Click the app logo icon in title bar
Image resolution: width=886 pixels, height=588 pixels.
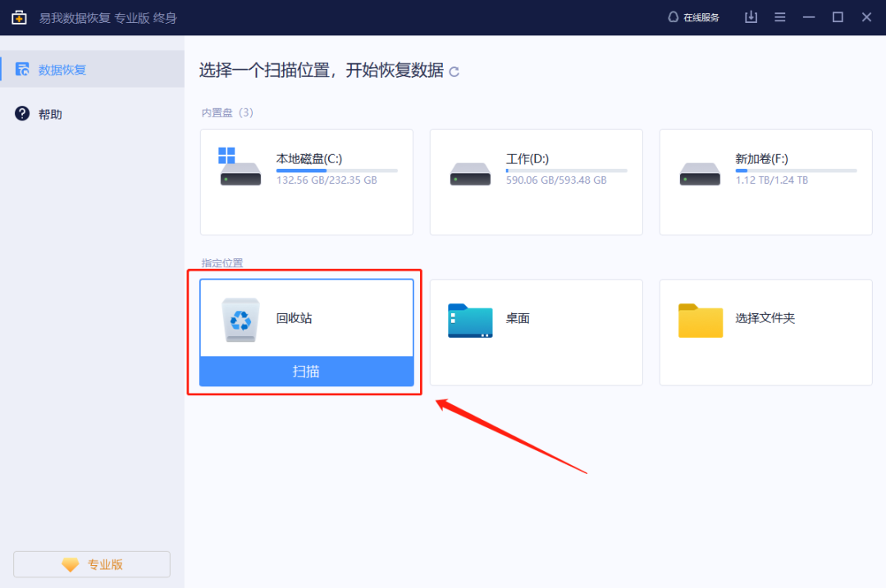click(19, 17)
